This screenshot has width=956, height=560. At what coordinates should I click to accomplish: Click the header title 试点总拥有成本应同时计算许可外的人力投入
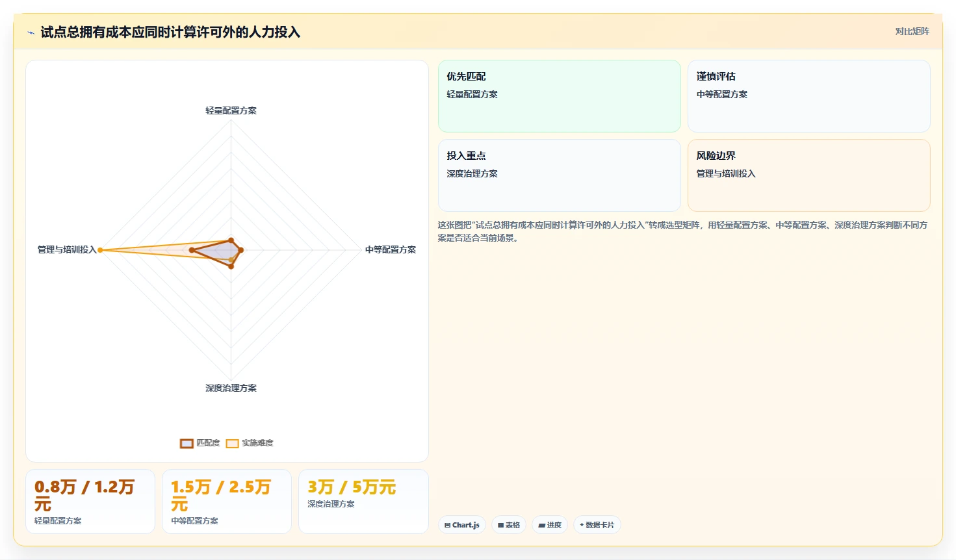point(170,32)
